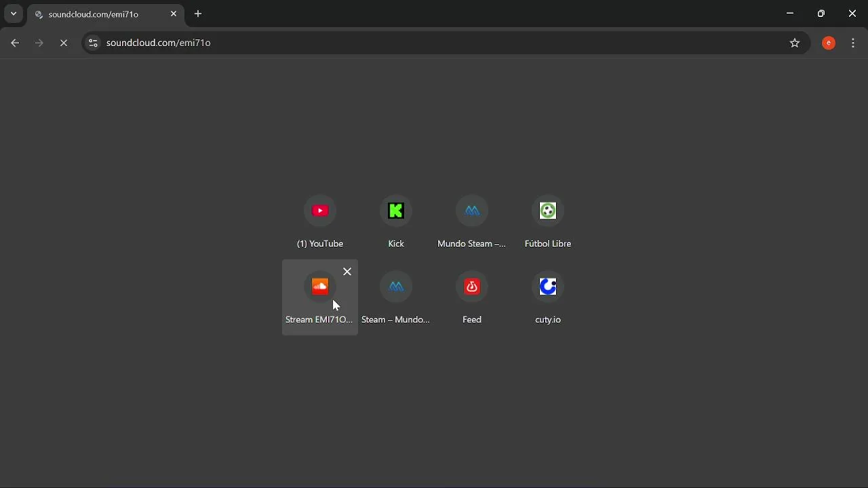Bookmark this page with star icon
This screenshot has height=488, width=868.
[796, 43]
